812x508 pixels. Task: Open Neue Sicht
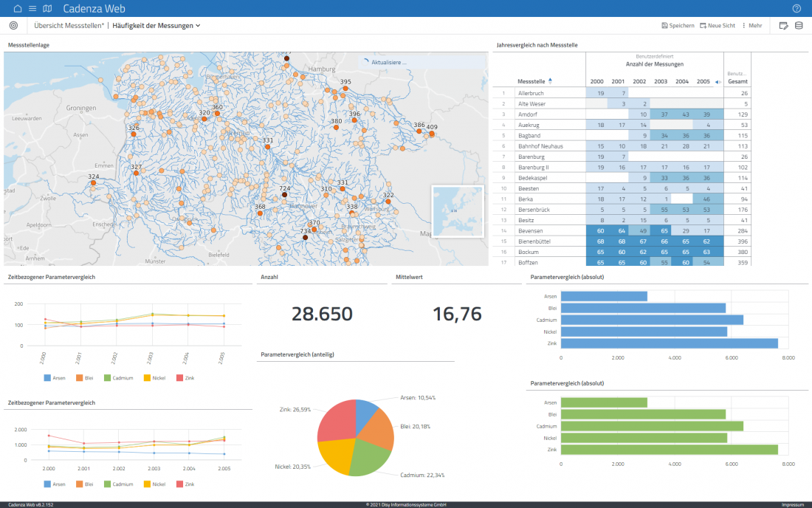[x=716, y=25]
